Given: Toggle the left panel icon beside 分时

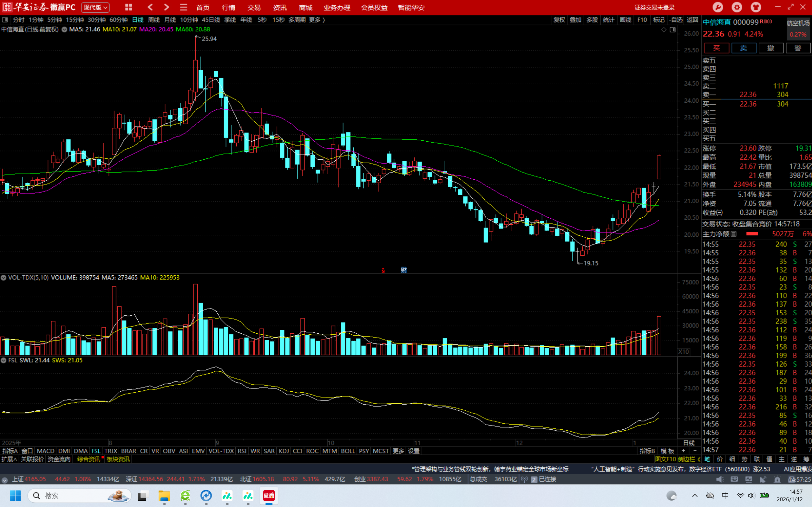Looking at the screenshot, I should [5, 20].
